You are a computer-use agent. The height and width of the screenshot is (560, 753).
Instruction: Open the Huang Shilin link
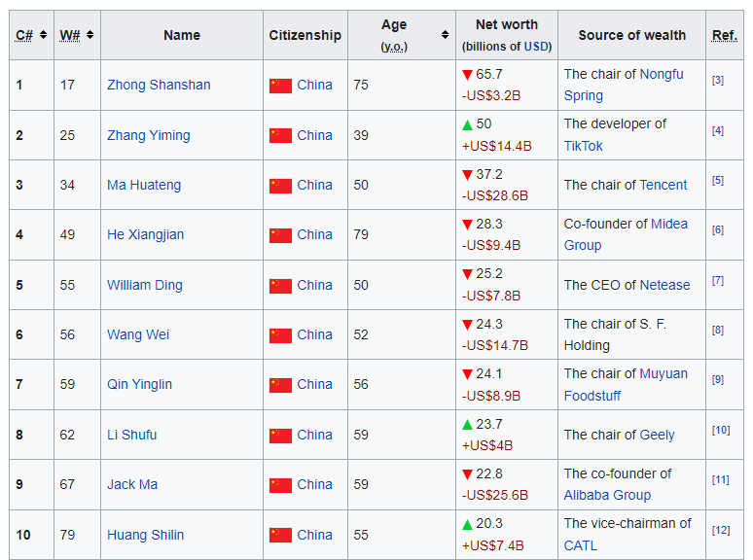click(x=146, y=535)
